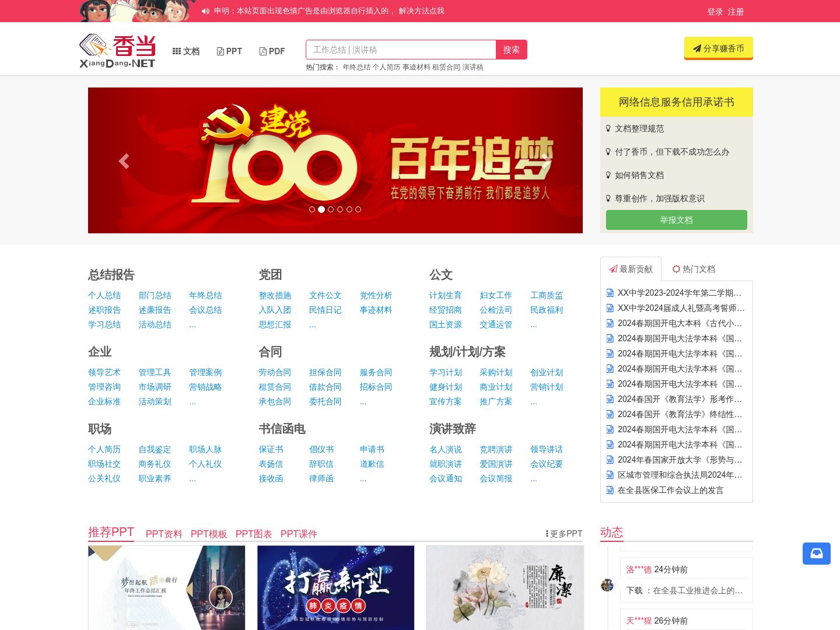Click Word icon beside 2024春国开《教育法学》终结性
The width and height of the screenshot is (840, 630).
pyautogui.click(x=610, y=414)
